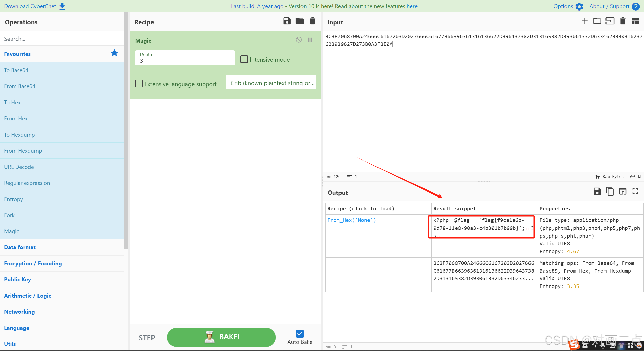
Task: Save the output to a file
Action: (597, 192)
